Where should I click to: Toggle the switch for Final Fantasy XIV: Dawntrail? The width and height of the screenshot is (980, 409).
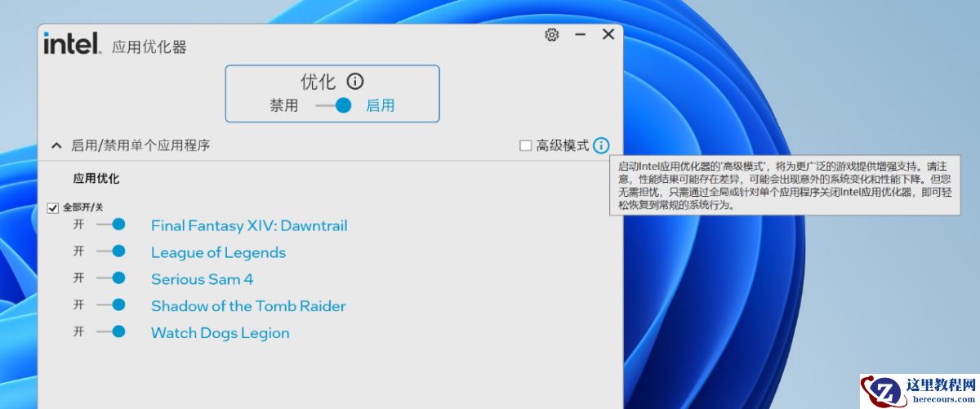[110, 225]
